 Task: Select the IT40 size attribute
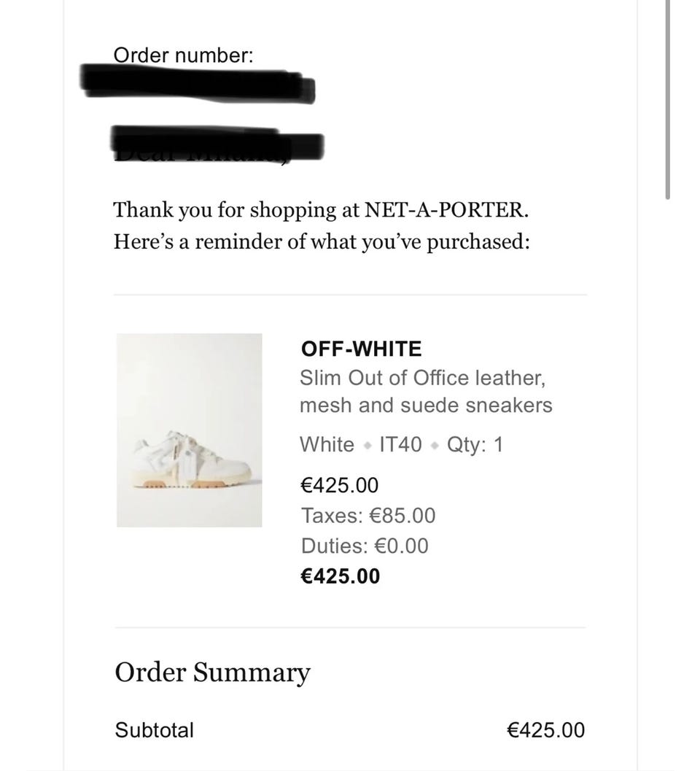point(400,444)
